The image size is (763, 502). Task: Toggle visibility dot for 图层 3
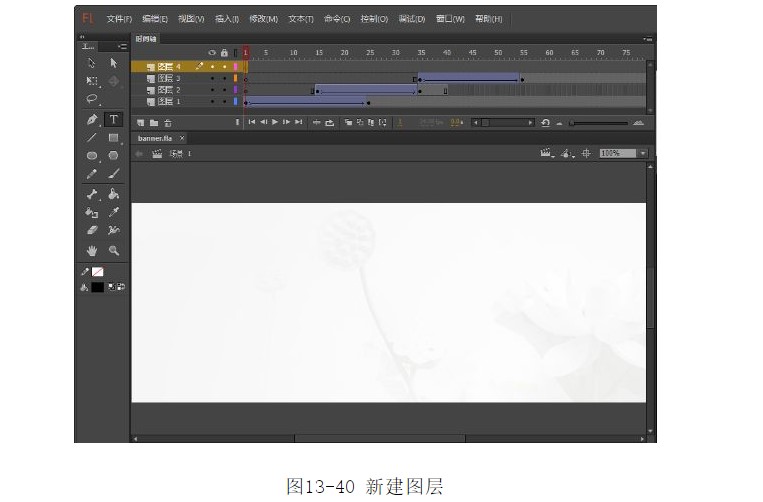point(212,78)
